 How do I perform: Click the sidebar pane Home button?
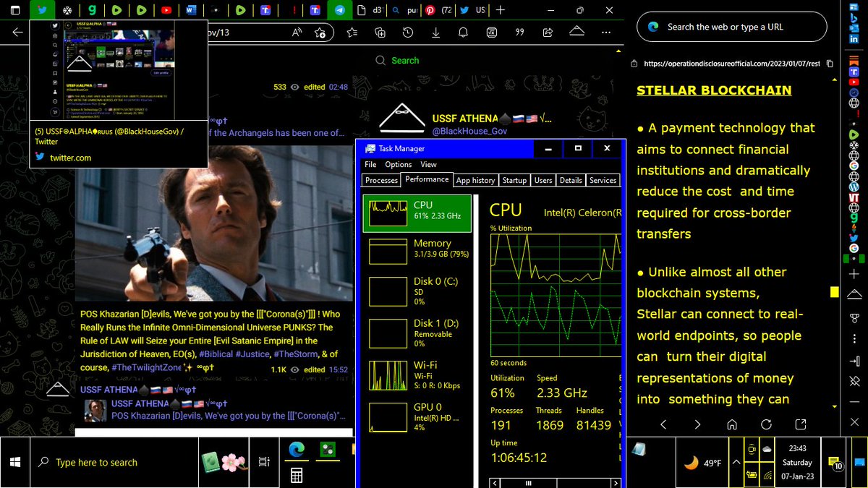point(732,424)
